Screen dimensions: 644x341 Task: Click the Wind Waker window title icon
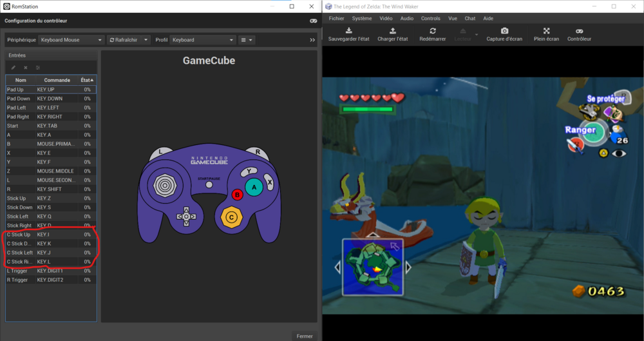[x=328, y=6]
